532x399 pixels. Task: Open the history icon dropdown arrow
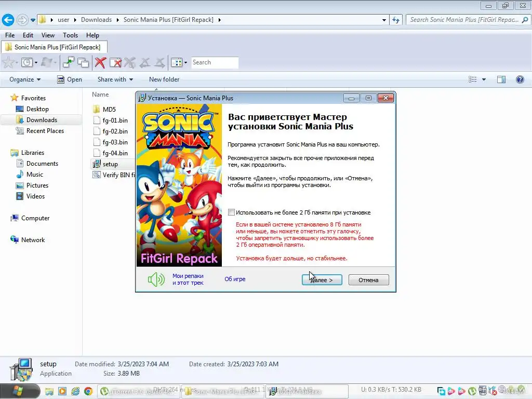[x=36, y=62]
